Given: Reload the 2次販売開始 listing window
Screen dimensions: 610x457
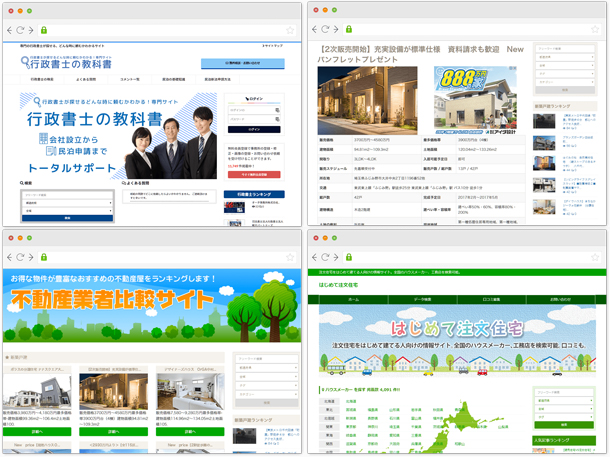Looking at the screenshot, I should [x=325, y=29].
